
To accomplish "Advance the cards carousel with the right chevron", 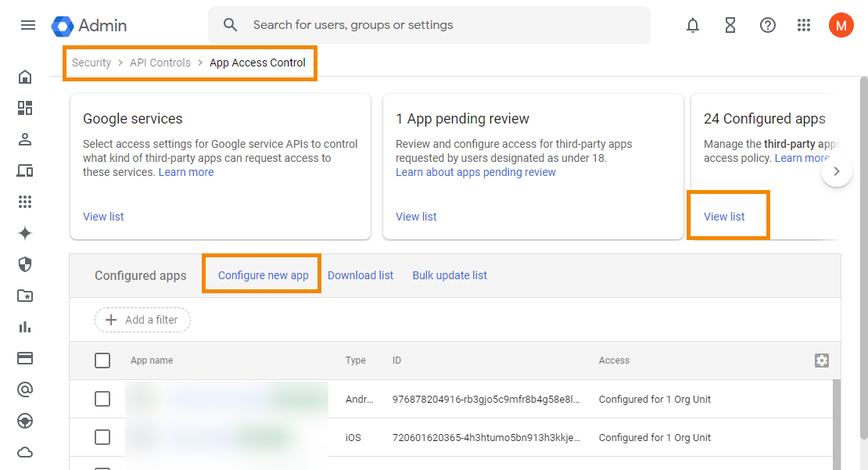I will click(x=837, y=170).
